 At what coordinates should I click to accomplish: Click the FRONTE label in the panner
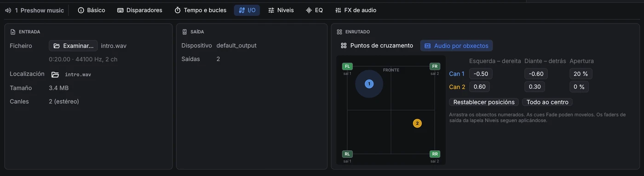click(391, 70)
